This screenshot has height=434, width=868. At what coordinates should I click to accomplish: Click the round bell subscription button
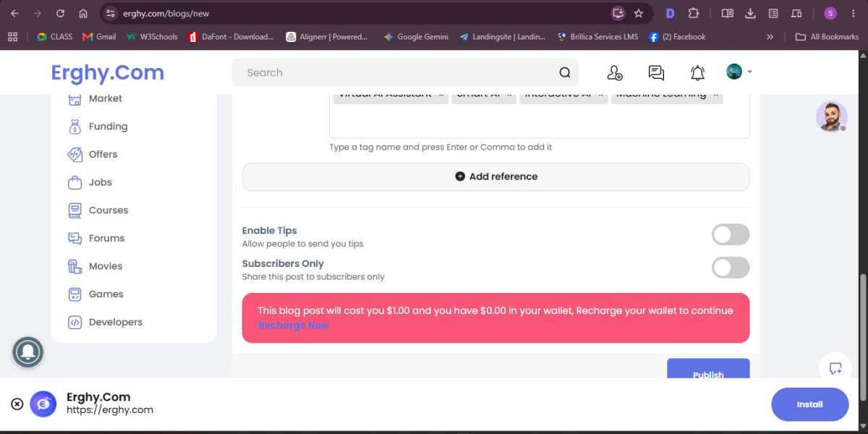pyautogui.click(x=28, y=352)
